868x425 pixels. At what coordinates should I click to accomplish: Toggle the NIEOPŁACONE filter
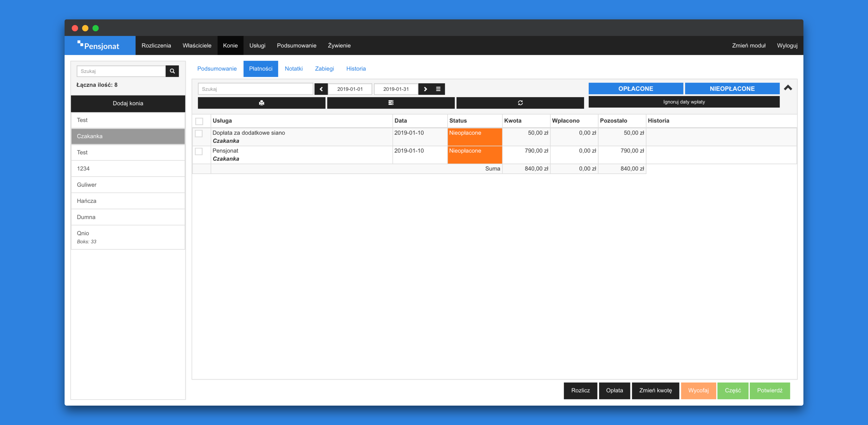(x=732, y=89)
